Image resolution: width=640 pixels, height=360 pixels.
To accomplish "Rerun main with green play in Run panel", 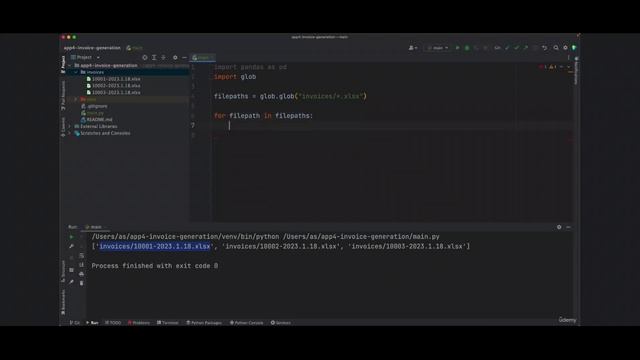I will pyautogui.click(x=71, y=237).
